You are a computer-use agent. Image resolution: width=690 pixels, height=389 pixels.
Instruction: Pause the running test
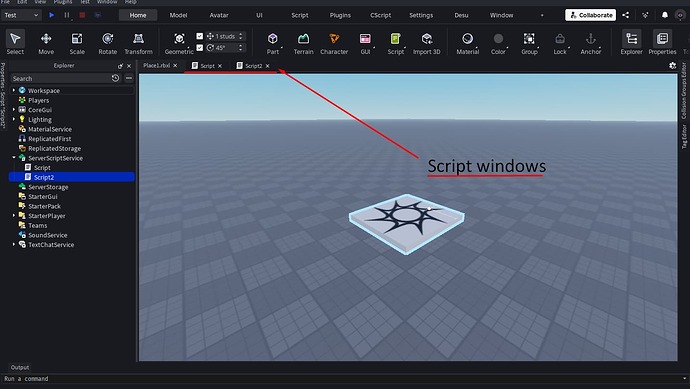(x=67, y=15)
